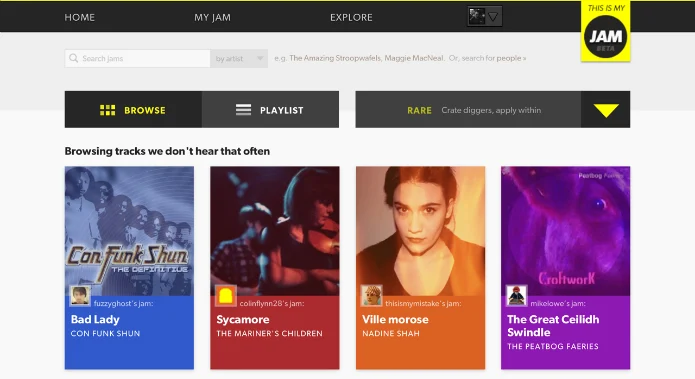This screenshot has width=695, height=379.
Task: Open Peatbog Faeries Croftwork artwork
Action: point(566,231)
